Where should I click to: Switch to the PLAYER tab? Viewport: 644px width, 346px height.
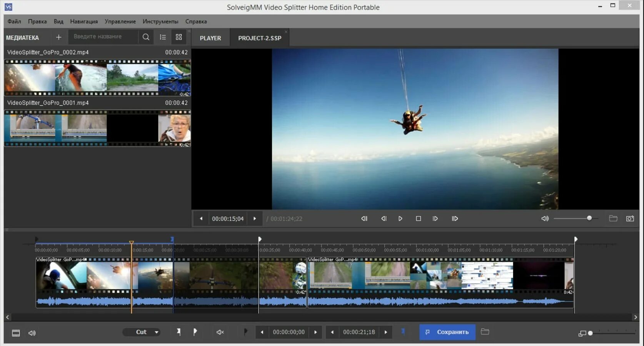click(210, 38)
